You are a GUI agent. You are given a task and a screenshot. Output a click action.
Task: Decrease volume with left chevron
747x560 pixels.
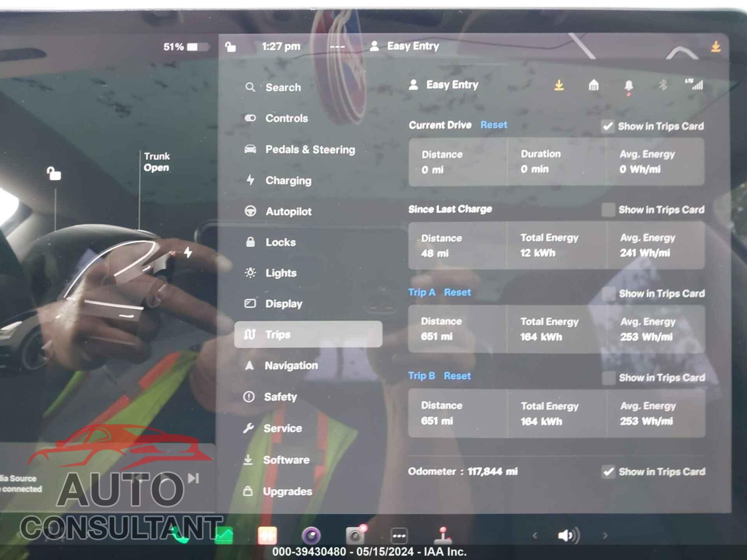[x=535, y=535]
